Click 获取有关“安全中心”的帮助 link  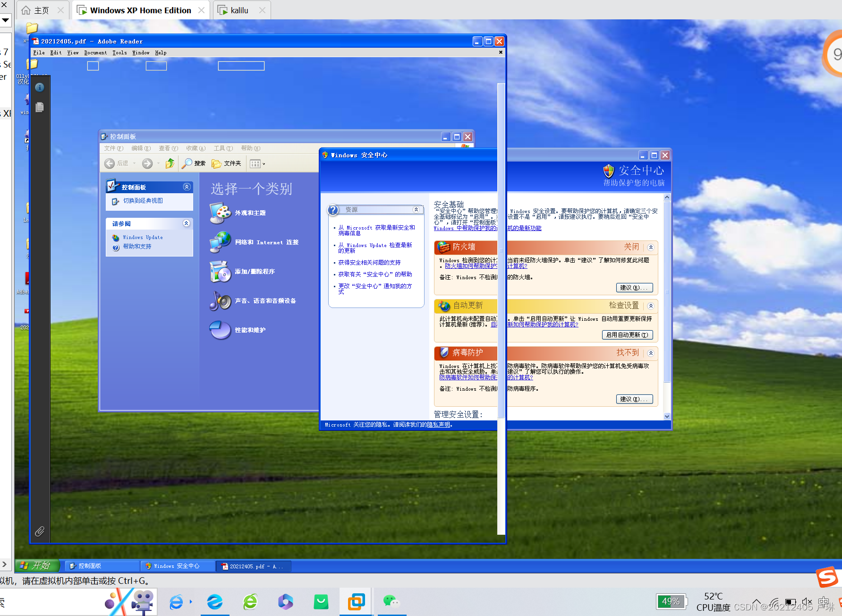tap(375, 274)
